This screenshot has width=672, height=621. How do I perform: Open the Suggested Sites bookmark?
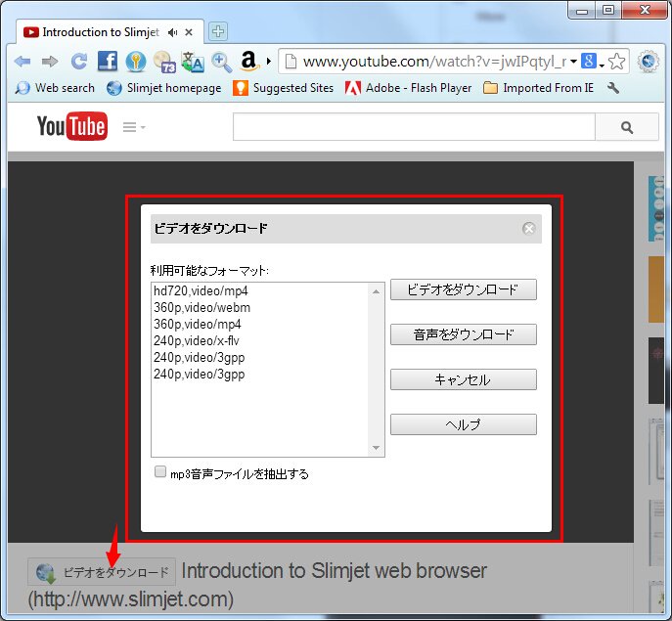pyautogui.click(x=284, y=88)
